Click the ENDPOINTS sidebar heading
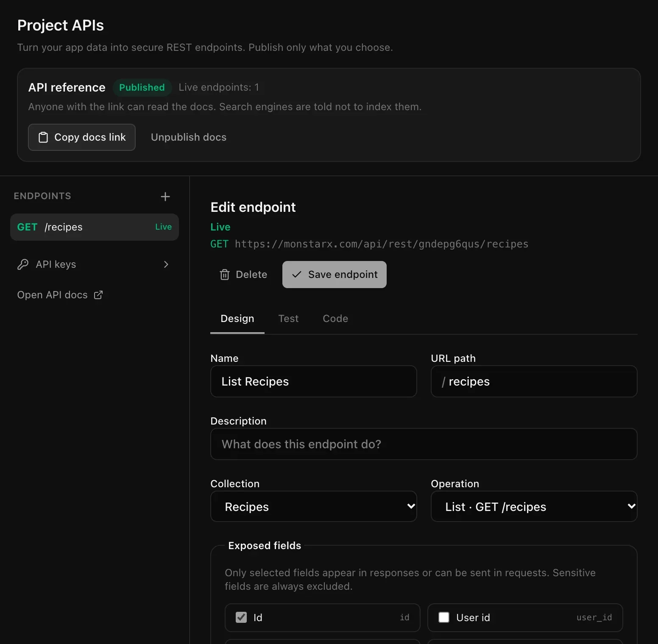Image resolution: width=658 pixels, height=644 pixels. (x=42, y=196)
